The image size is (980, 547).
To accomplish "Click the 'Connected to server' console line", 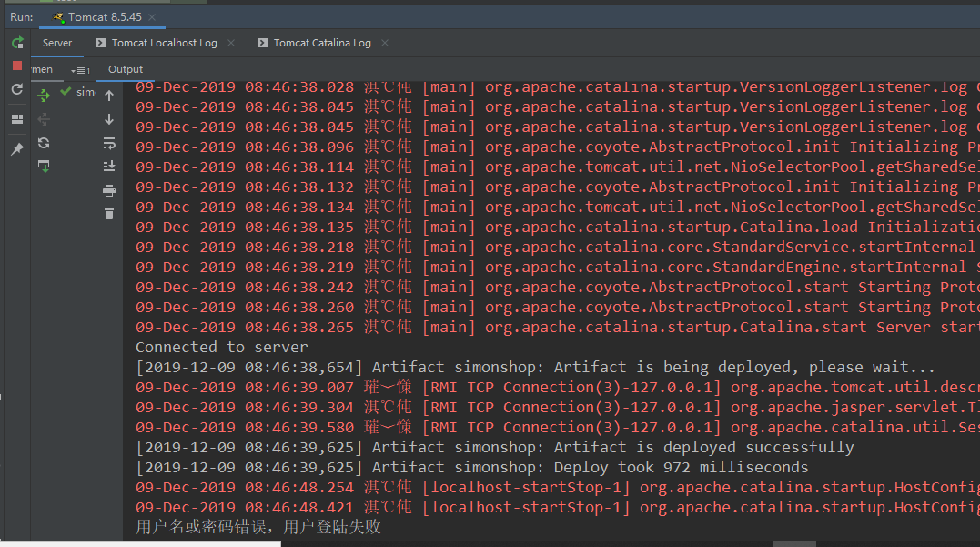I will pos(222,347).
